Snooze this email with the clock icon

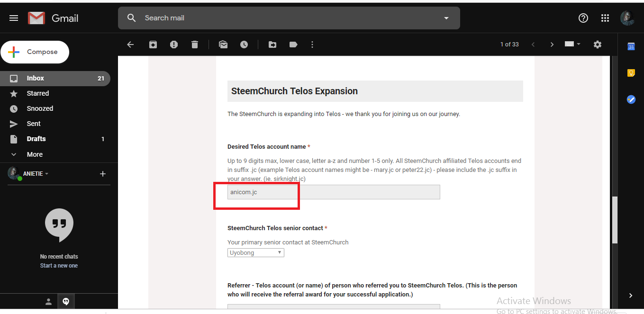(244, 45)
